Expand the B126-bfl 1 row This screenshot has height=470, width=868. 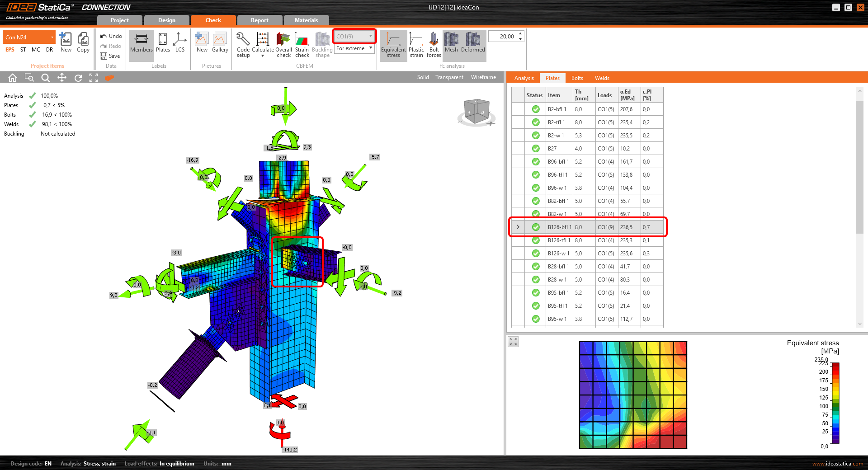(518, 227)
